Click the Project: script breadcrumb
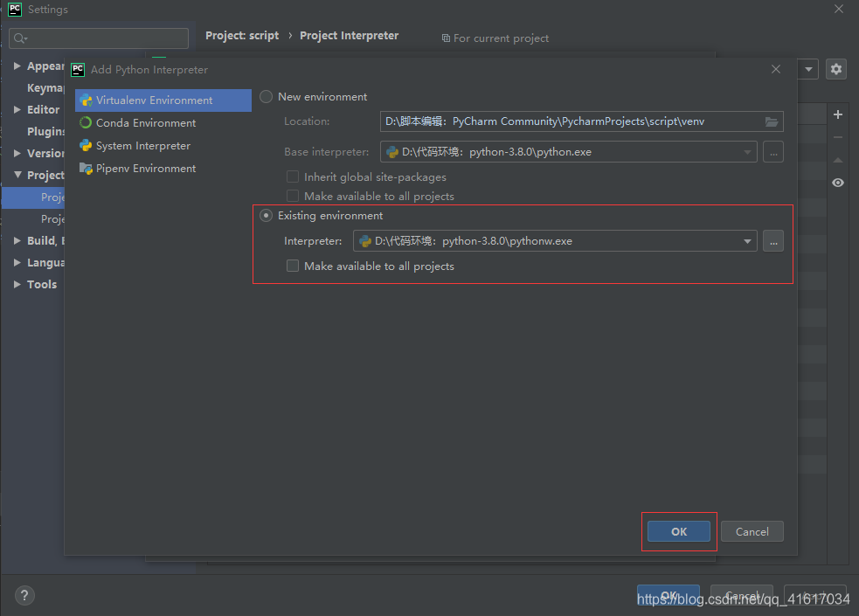The image size is (859, 616). (x=242, y=36)
